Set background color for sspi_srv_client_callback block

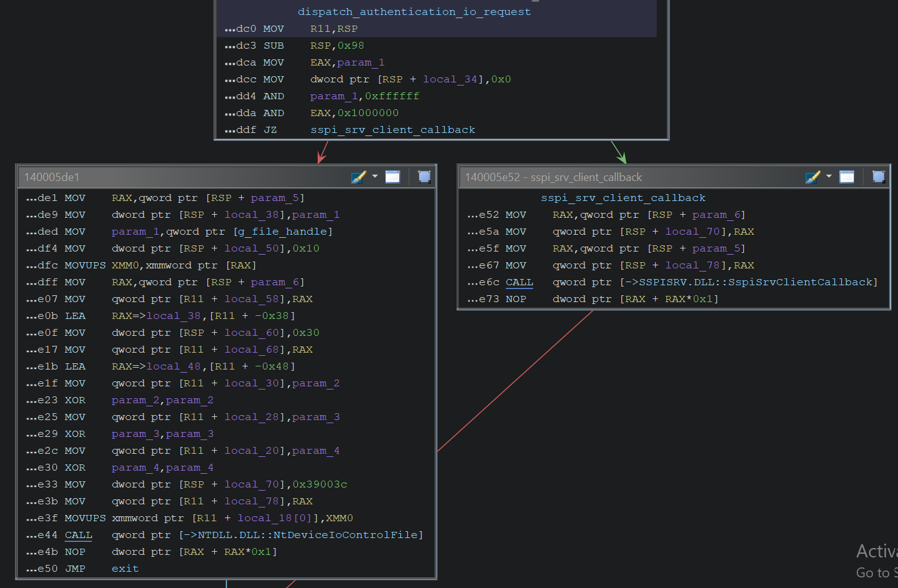click(812, 177)
